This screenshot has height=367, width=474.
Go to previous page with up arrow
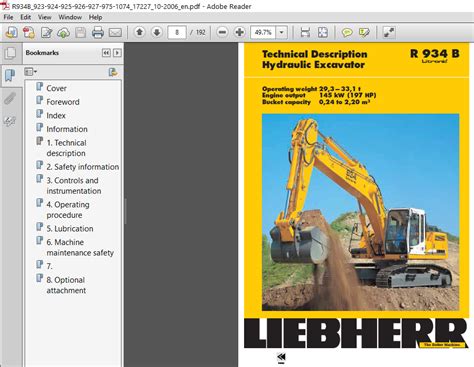(140, 32)
